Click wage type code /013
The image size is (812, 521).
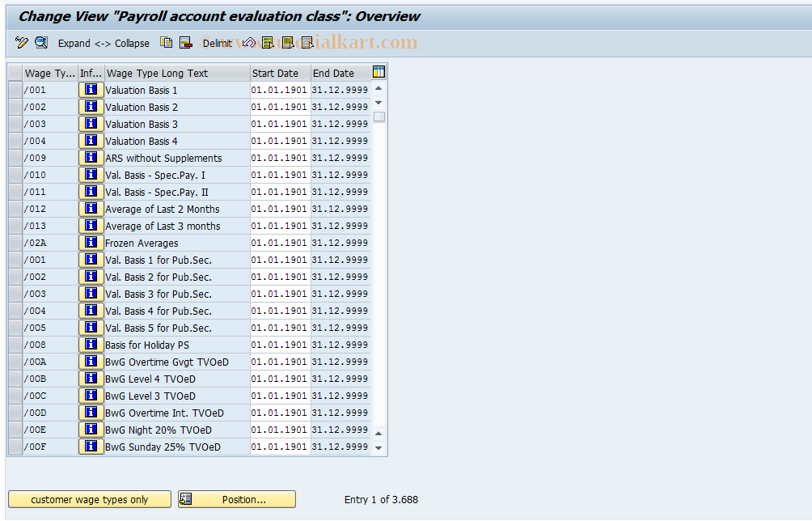coord(35,226)
